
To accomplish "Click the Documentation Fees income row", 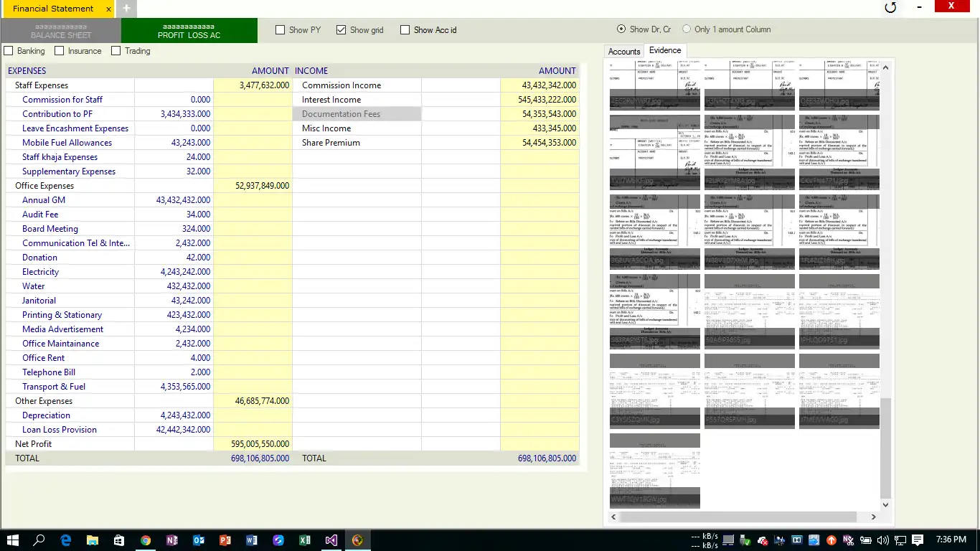I will [357, 114].
